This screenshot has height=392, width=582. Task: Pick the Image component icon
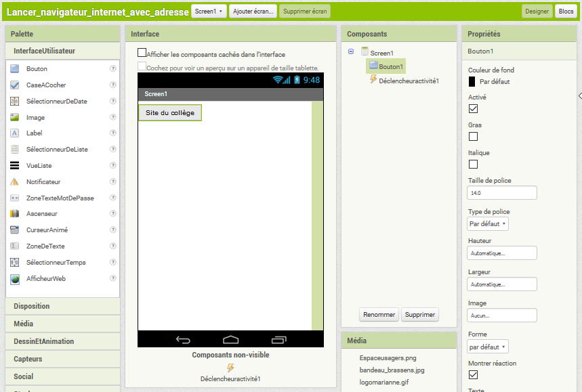pos(14,117)
